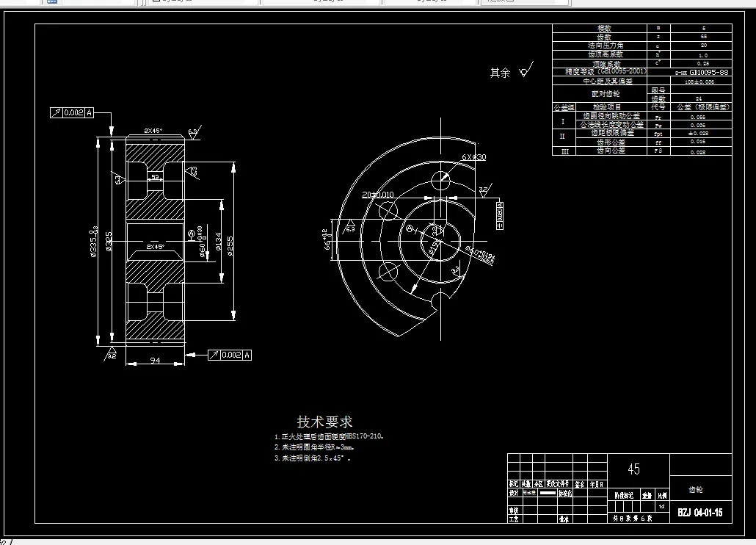The width and height of the screenshot is (756, 545).
Task: Select the 2X45° chamfer label above section view
Action: (x=153, y=131)
